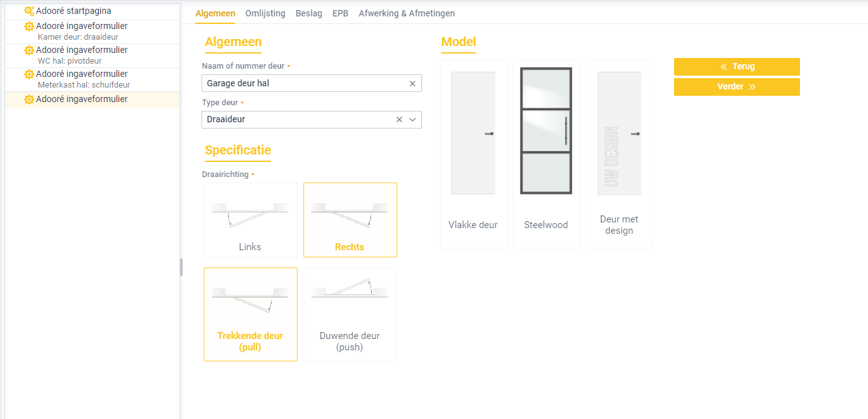Click the gear icon on the last Adooré ingaveformulier
Image resolution: width=868 pixels, height=419 pixels.
pyautogui.click(x=28, y=99)
